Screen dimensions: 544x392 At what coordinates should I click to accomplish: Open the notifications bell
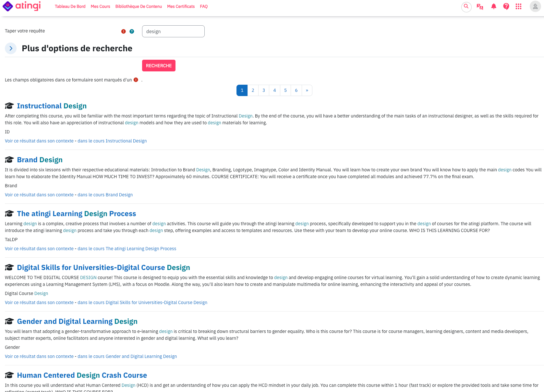[493, 6]
